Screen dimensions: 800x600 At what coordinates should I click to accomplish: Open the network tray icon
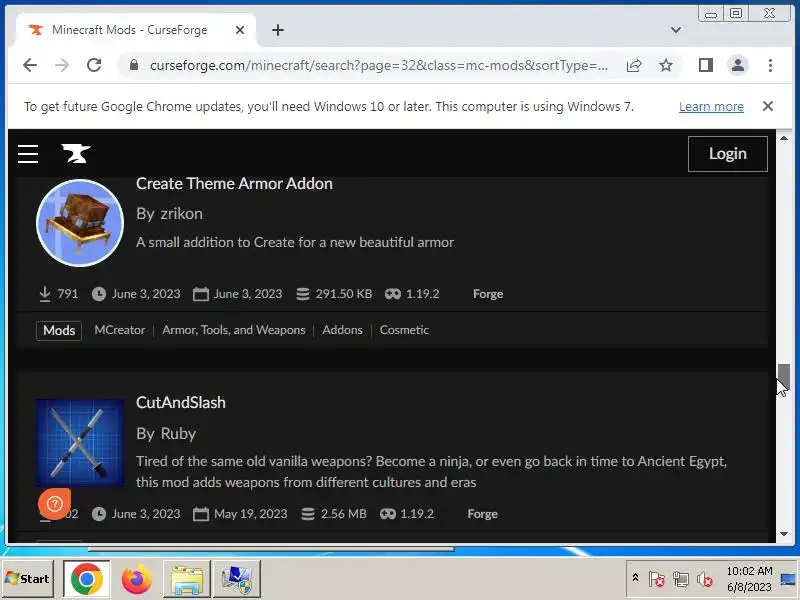click(x=681, y=579)
